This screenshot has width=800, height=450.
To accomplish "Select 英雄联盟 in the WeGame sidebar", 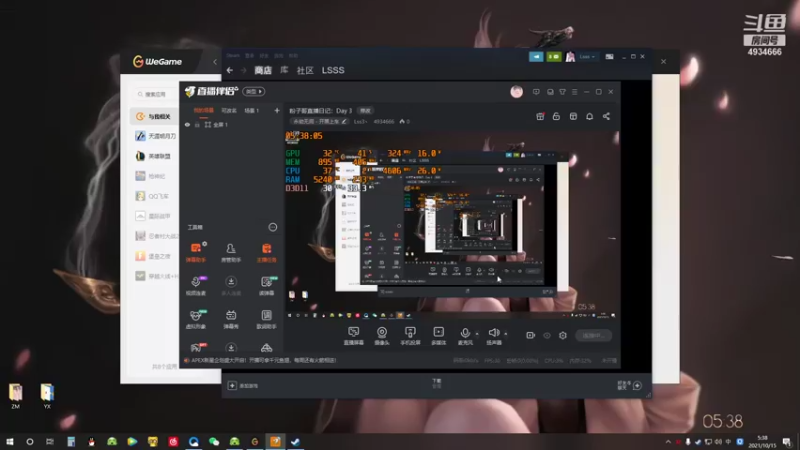I will (x=153, y=156).
